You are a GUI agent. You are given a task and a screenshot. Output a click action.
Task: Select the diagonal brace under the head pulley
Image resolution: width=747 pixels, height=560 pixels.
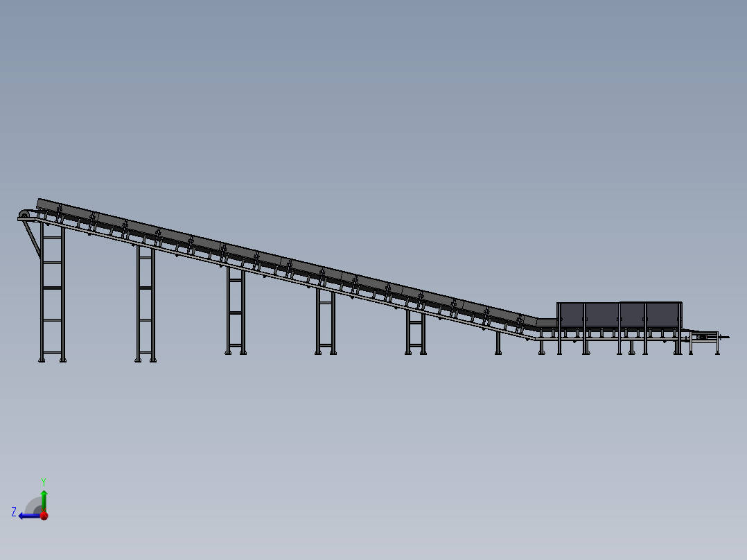32,239
